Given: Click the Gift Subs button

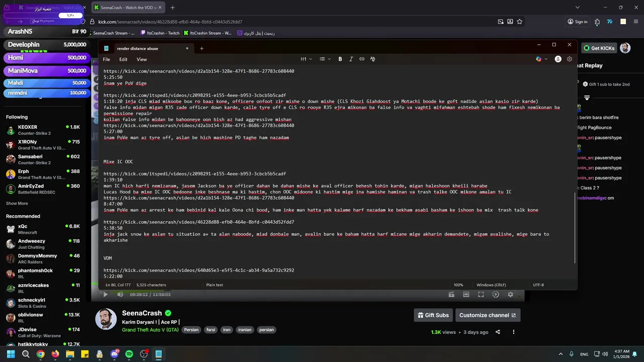Looking at the screenshot, I should click(x=433, y=315).
